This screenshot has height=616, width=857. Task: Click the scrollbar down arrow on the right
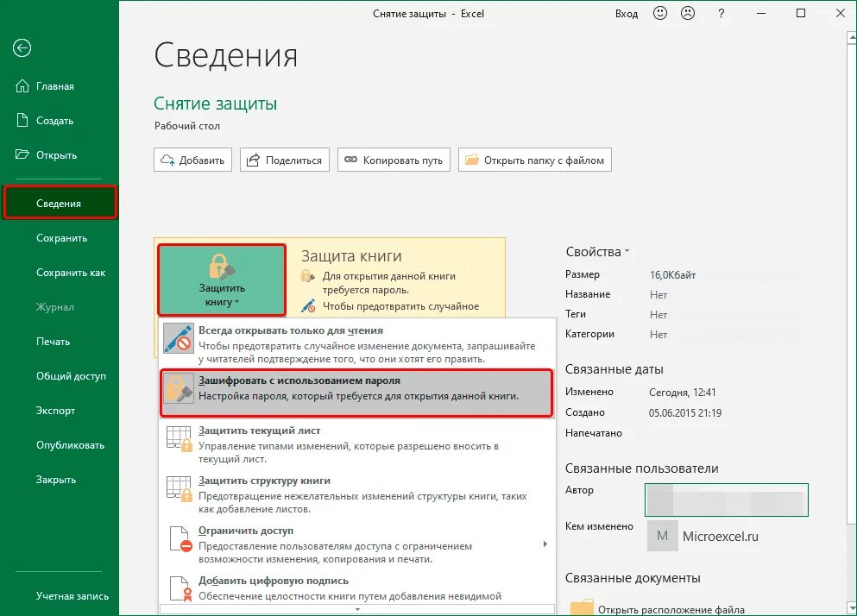852,607
